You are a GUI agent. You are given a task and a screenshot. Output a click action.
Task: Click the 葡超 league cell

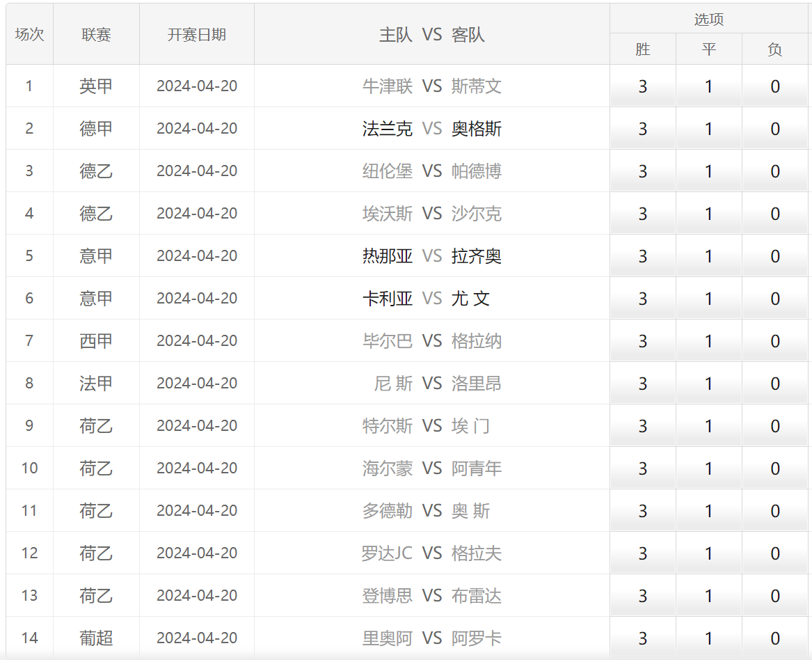pyautogui.click(x=96, y=638)
